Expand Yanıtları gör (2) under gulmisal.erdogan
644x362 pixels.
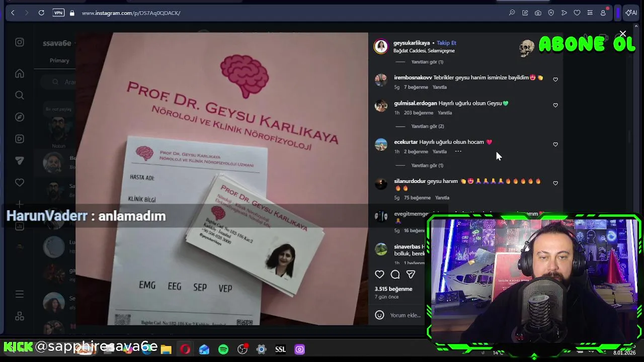click(427, 126)
